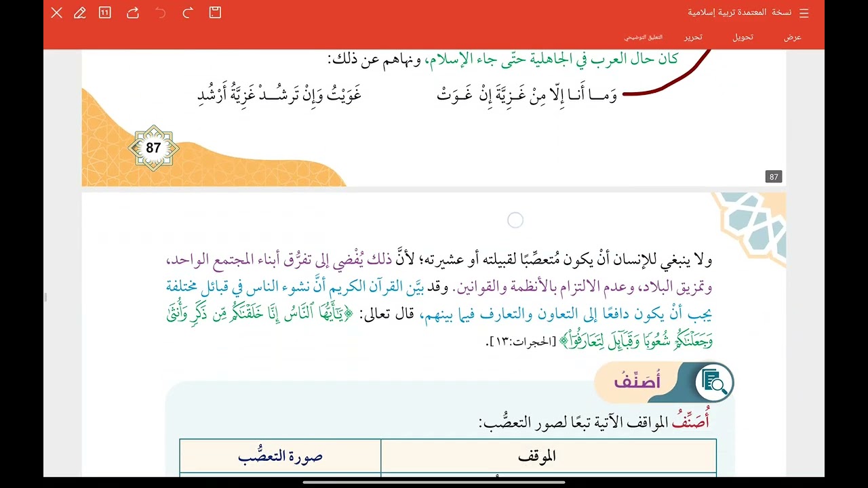The image size is (868, 488).
Task: Click the الموقف table header
Action: (537, 456)
